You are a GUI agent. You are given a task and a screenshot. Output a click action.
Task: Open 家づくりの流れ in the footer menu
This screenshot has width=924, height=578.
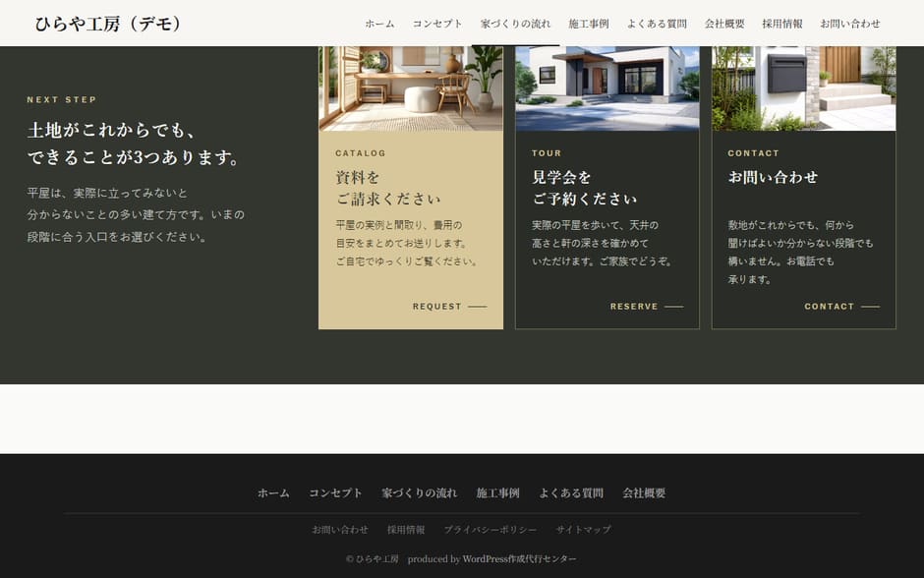(419, 493)
